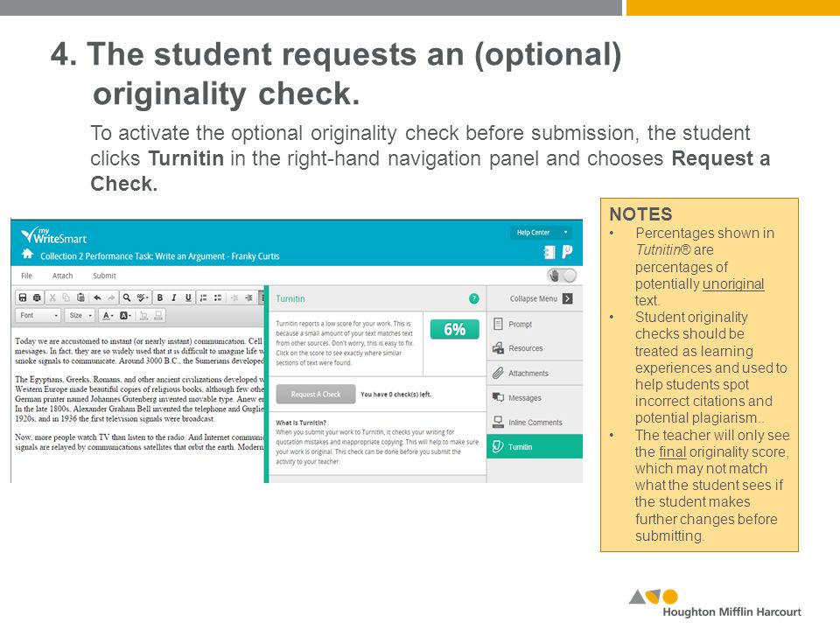
Task: Click the Redo arrow icon
Action: (111, 297)
